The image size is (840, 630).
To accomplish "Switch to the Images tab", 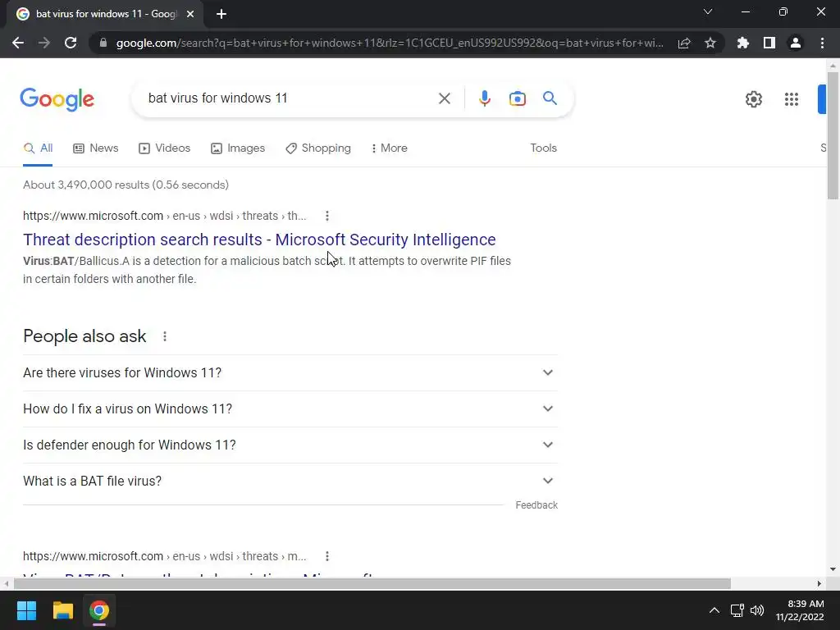I will click(238, 148).
